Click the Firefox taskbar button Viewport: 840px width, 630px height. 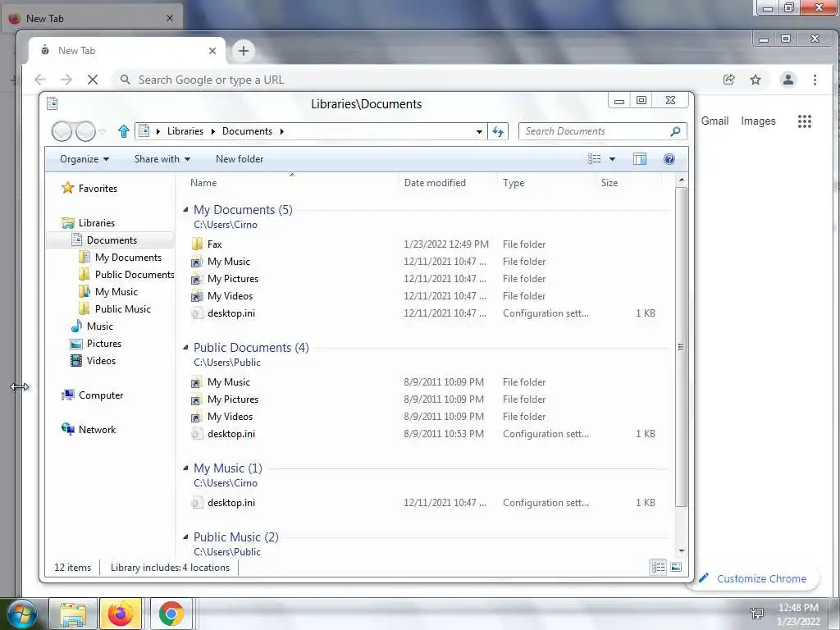point(121,614)
